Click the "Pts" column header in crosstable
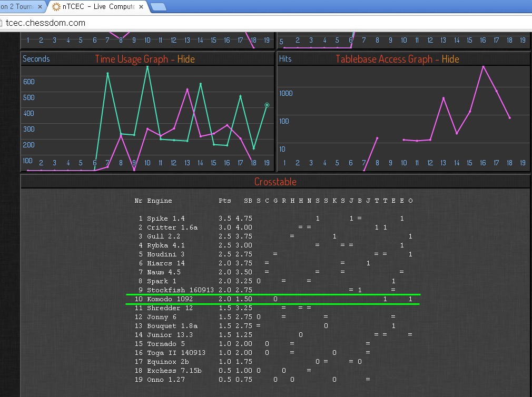 click(x=224, y=201)
